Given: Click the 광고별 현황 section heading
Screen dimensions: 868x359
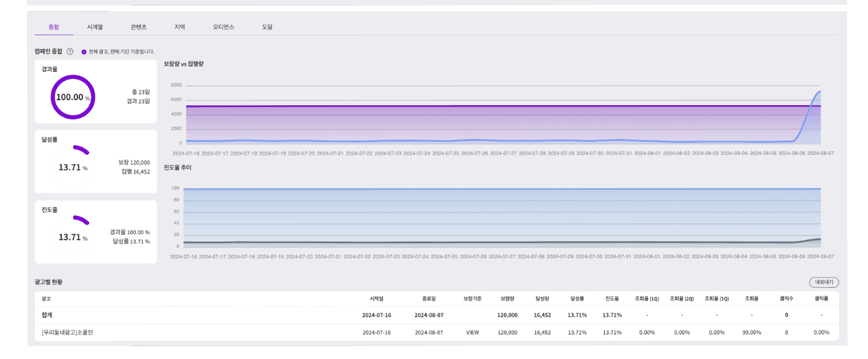Looking at the screenshot, I should (48, 282).
